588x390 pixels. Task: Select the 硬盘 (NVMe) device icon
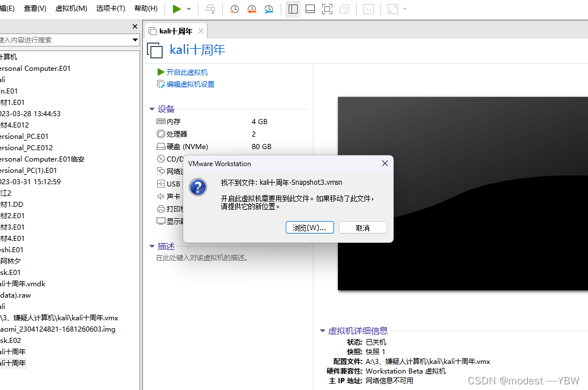pyautogui.click(x=161, y=146)
